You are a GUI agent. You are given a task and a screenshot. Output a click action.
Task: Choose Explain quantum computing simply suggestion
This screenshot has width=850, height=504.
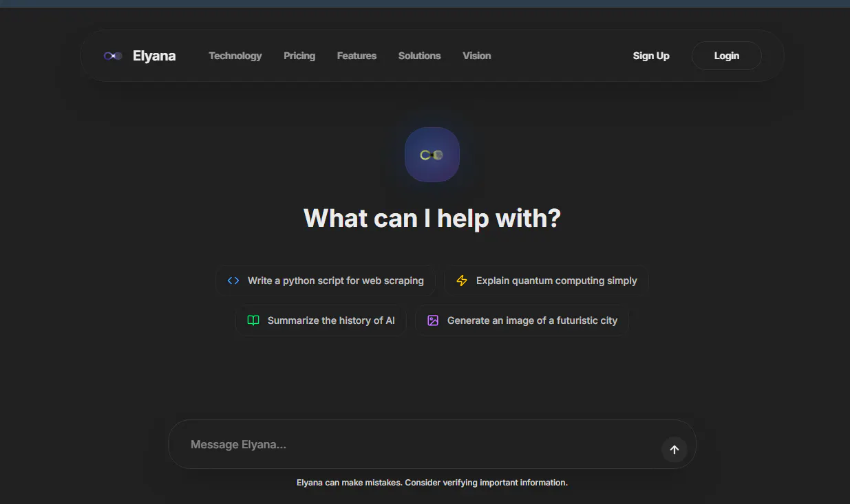tap(546, 281)
